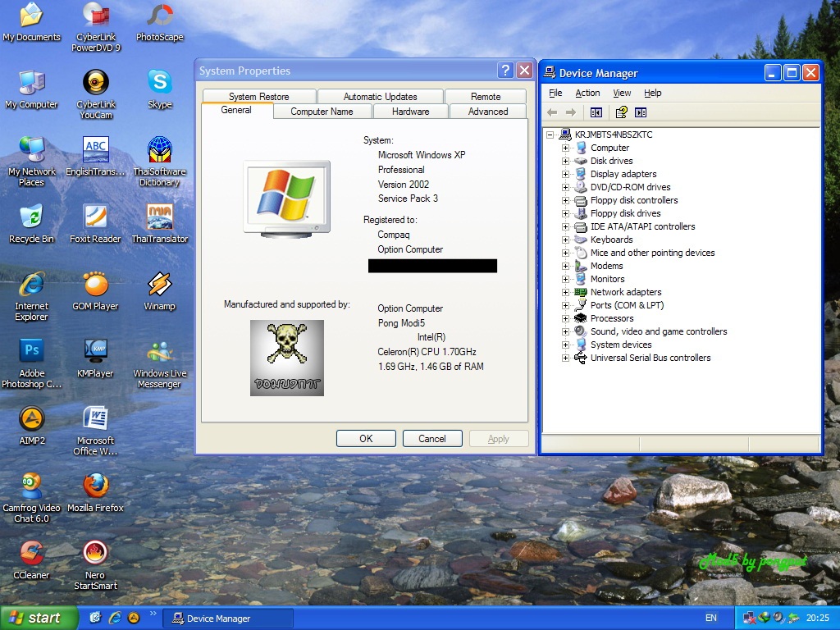
Task: Open ThaiTranslator desktop icon
Action: tap(160, 224)
